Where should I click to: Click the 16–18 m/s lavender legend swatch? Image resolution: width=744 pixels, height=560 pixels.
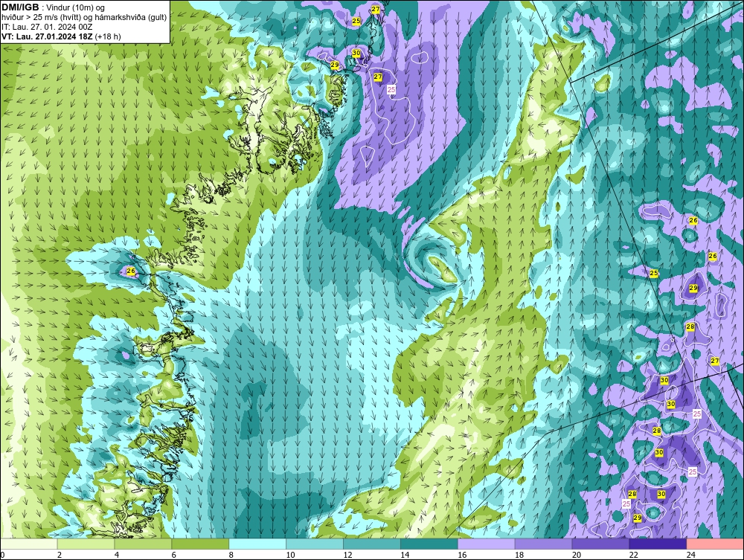point(487,544)
